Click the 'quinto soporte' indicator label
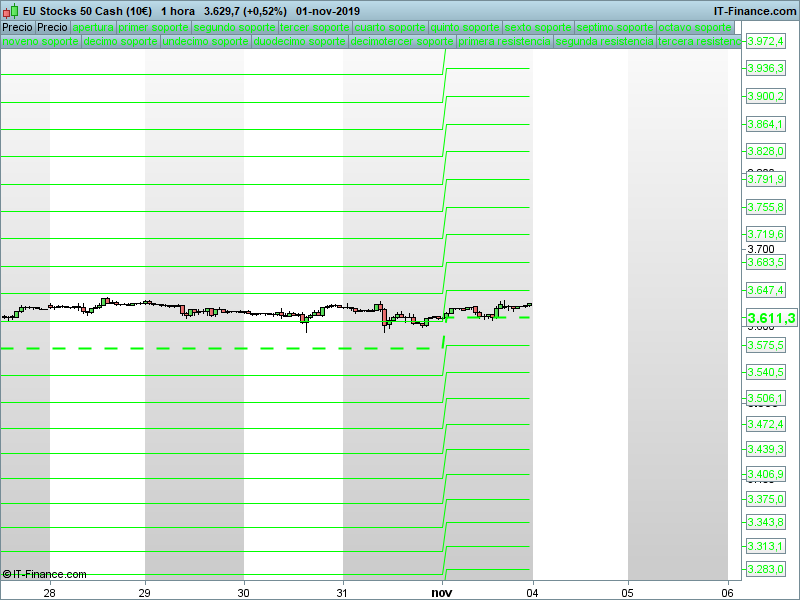800x600 pixels. pos(465,28)
